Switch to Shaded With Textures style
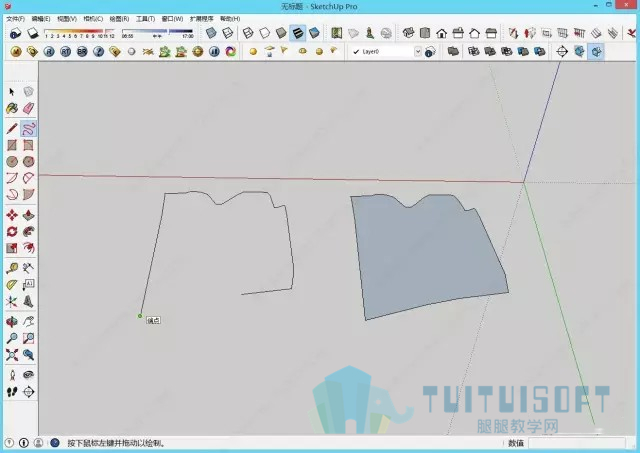Screen dimensions: 640x453 coord(298,33)
